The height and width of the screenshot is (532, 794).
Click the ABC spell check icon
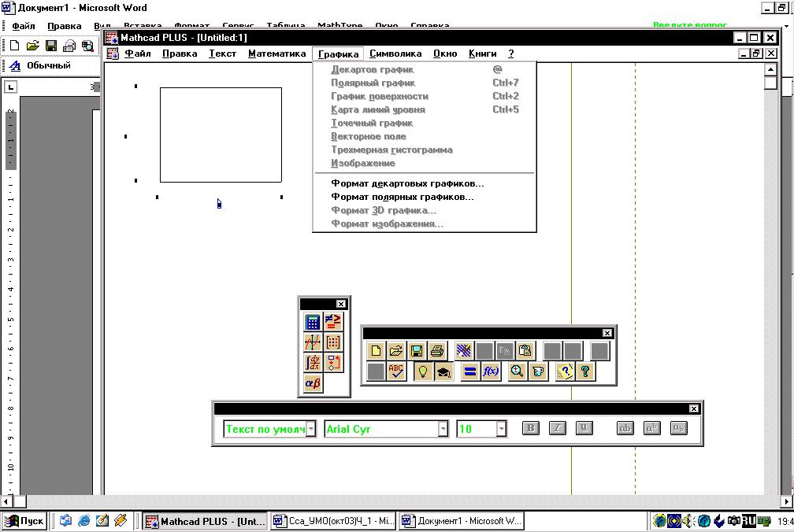tap(396, 371)
